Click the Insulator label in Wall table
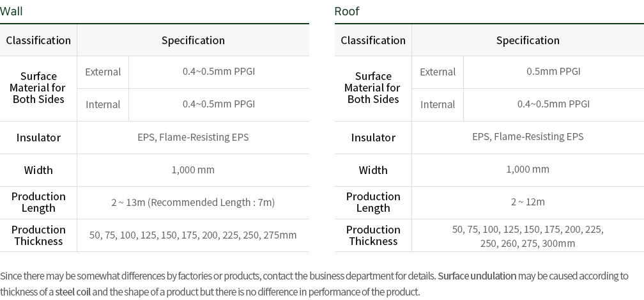This screenshot has width=644, height=300. pyautogui.click(x=38, y=138)
